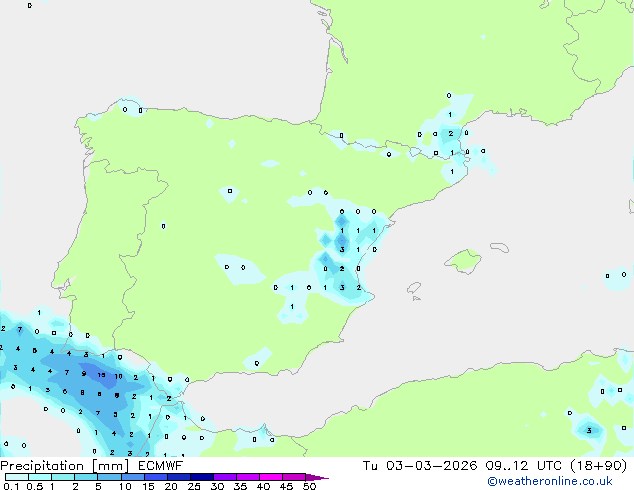
Task: Pick the 10–15 mm blue legend swatch
Action: click(132, 477)
